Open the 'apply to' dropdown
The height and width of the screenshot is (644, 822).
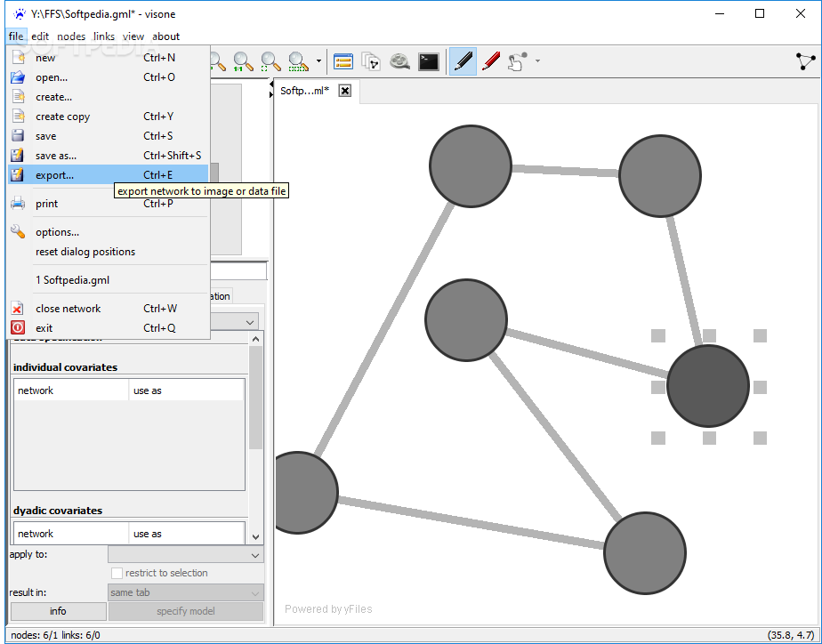point(186,554)
